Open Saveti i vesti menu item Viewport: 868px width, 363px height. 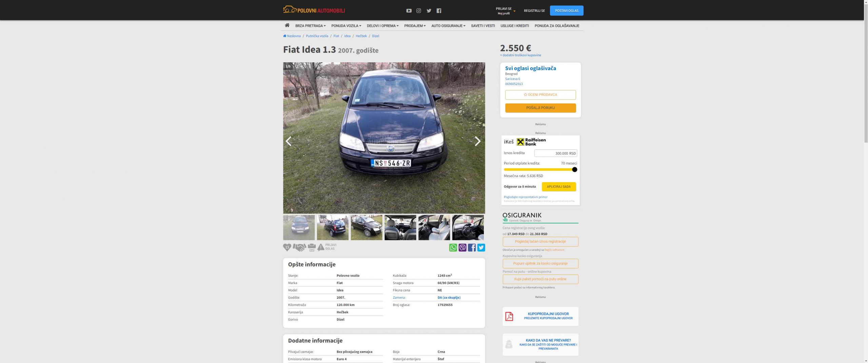tap(482, 26)
